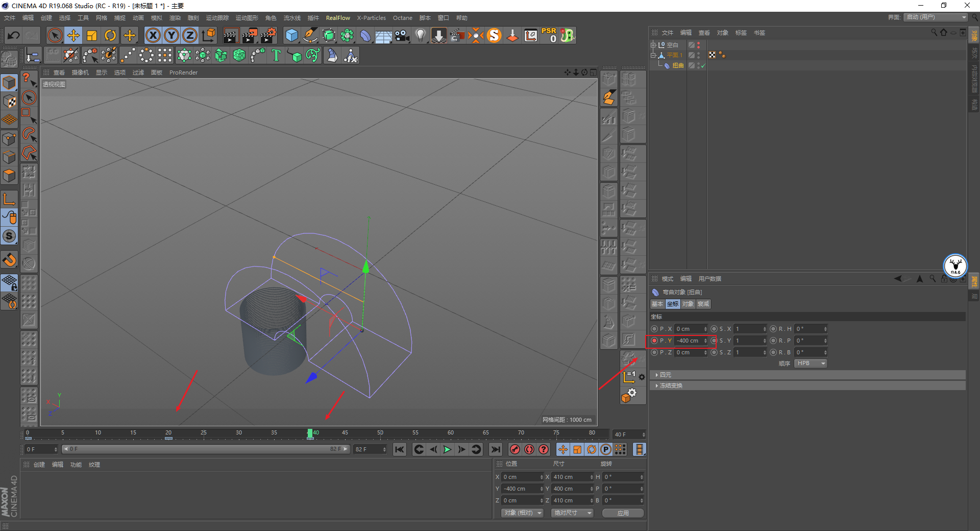Select the Move tool
The image size is (980, 531).
tap(73, 35)
